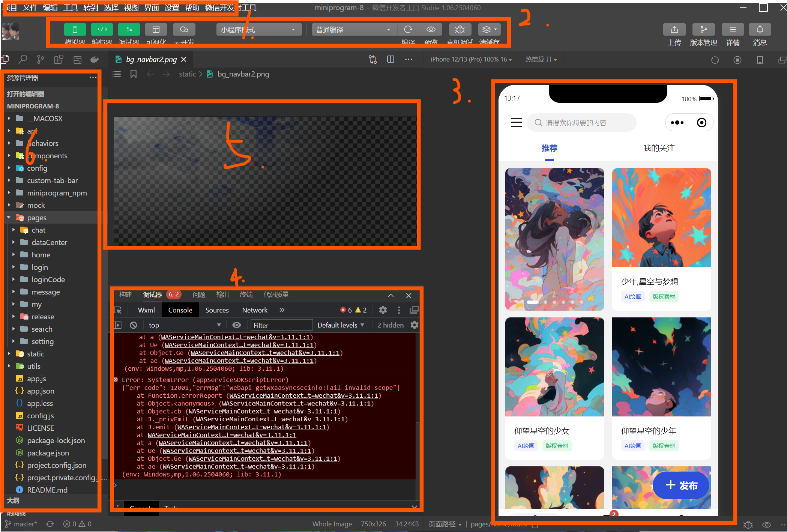Open the 文件 menu

coord(30,8)
